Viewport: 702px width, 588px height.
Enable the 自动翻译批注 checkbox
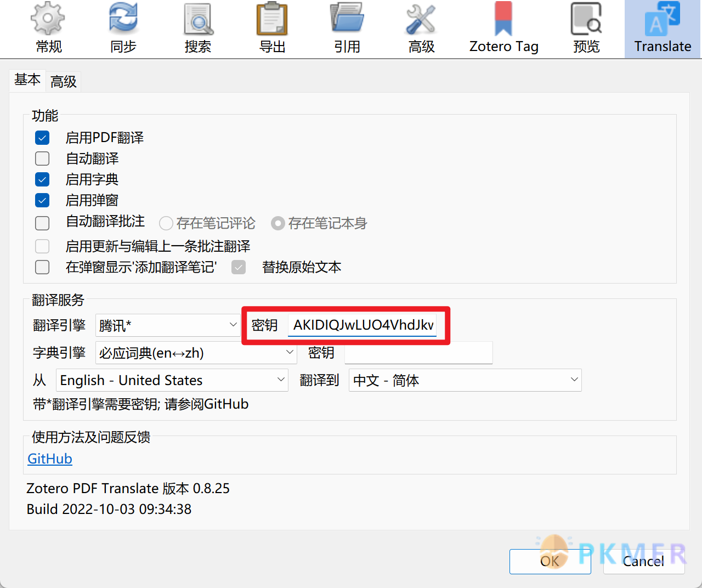click(42, 223)
